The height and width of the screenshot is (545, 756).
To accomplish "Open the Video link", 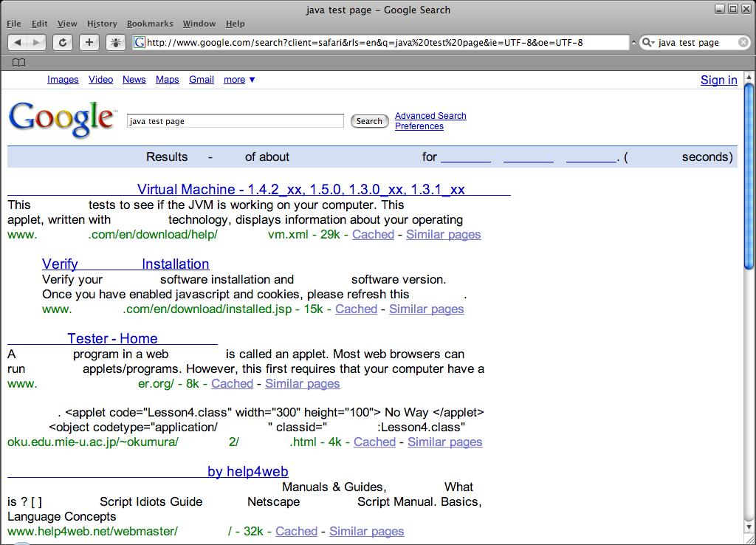I will pyautogui.click(x=100, y=80).
